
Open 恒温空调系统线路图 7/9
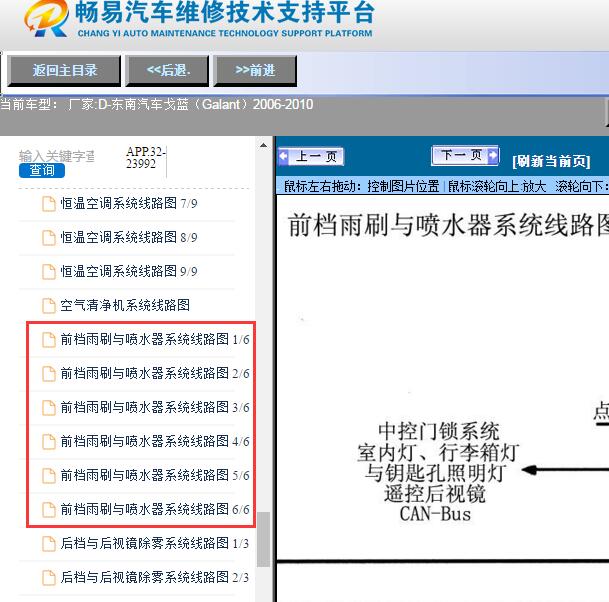tap(129, 204)
